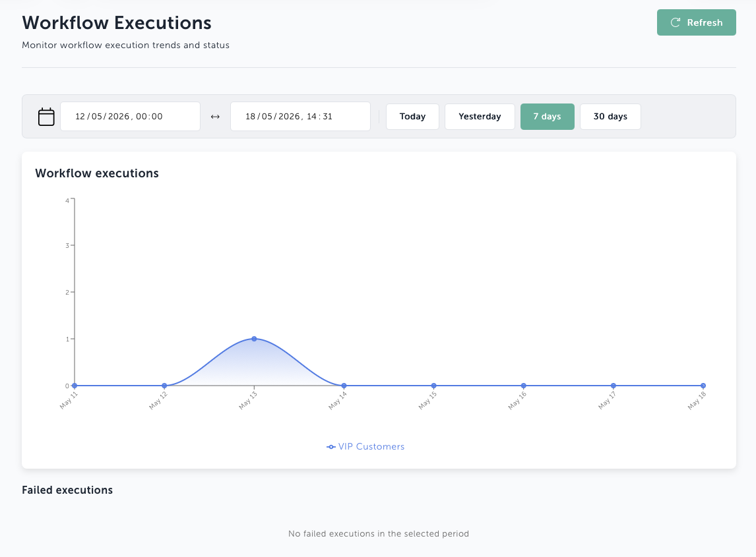Select the 7 days range

point(548,117)
